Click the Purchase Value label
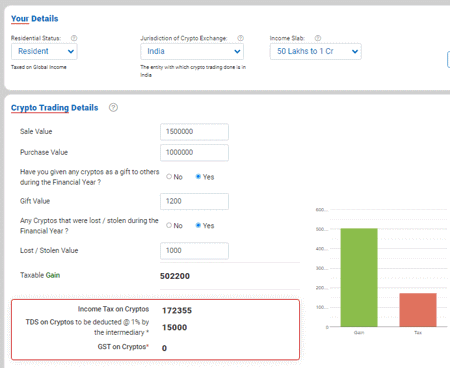Screen dimensions: 450x368 [44, 152]
